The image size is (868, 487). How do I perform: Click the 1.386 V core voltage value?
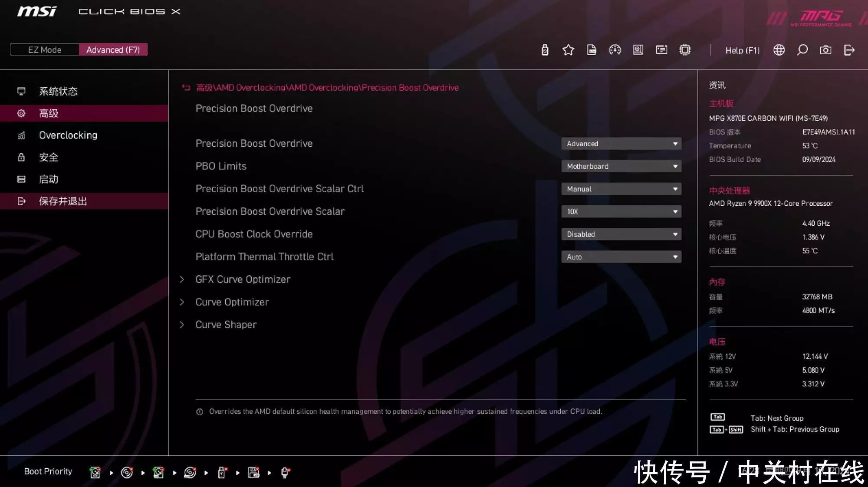tap(813, 237)
